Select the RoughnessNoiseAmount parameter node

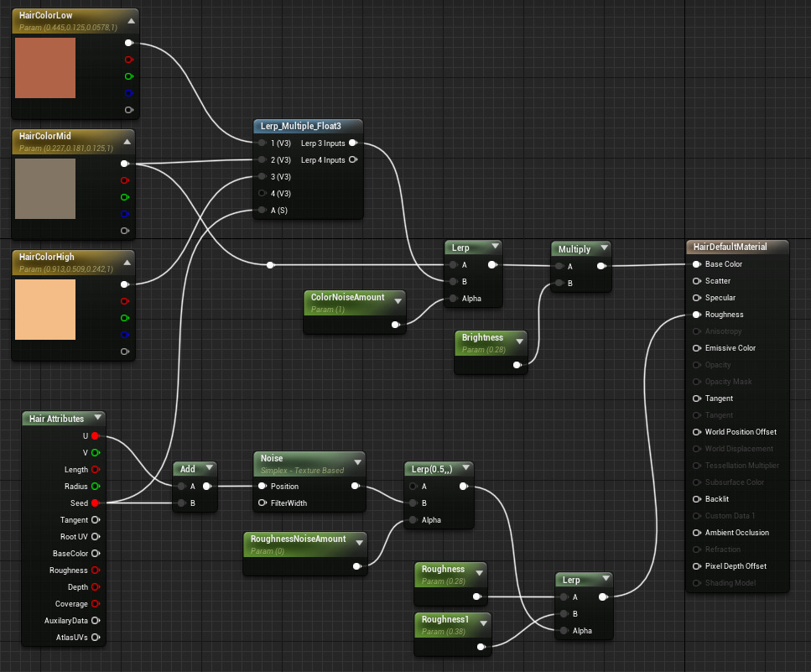pyautogui.click(x=298, y=539)
